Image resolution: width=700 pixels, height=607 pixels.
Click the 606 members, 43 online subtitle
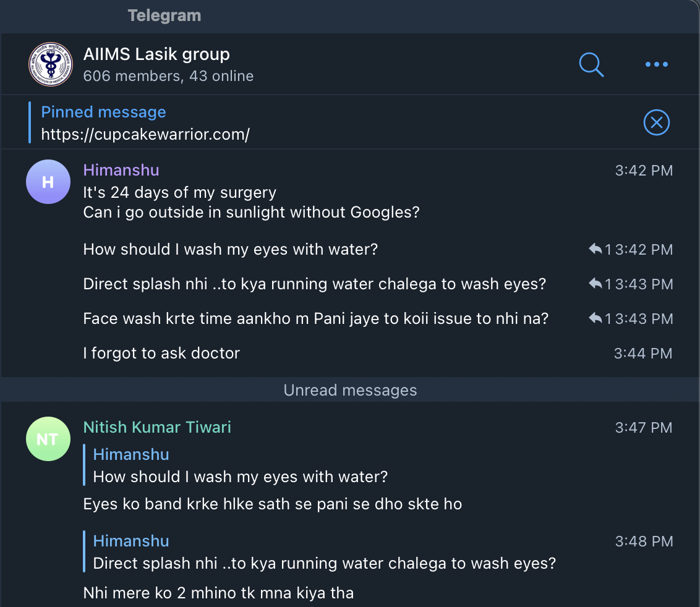168,76
